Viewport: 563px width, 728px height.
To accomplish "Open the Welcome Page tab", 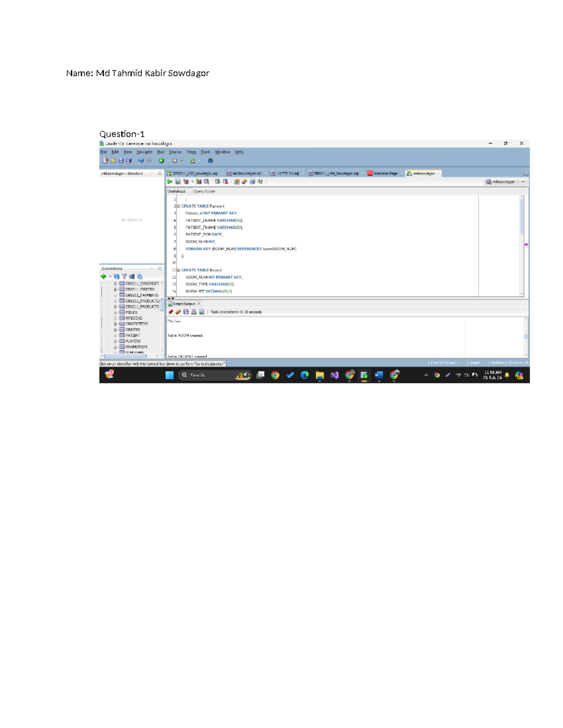I will [385, 173].
